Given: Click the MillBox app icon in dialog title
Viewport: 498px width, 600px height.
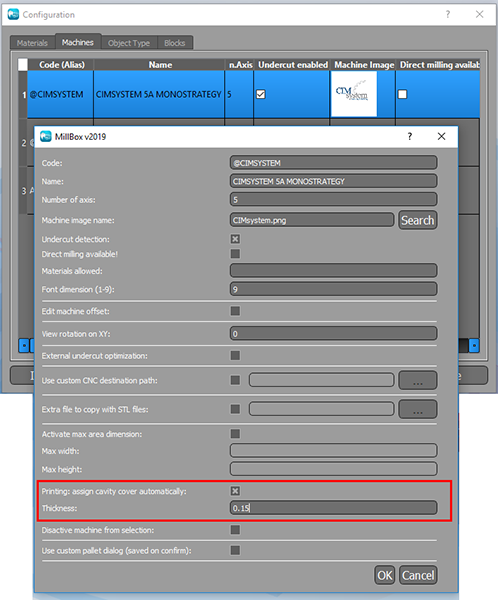Looking at the screenshot, I should tap(46, 136).
